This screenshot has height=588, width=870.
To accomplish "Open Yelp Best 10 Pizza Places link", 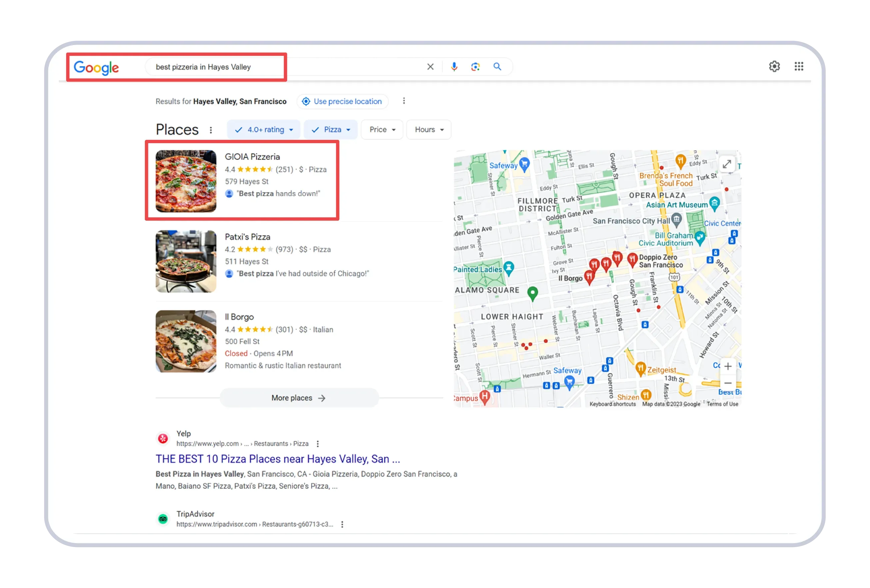I will [x=278, y=458].
